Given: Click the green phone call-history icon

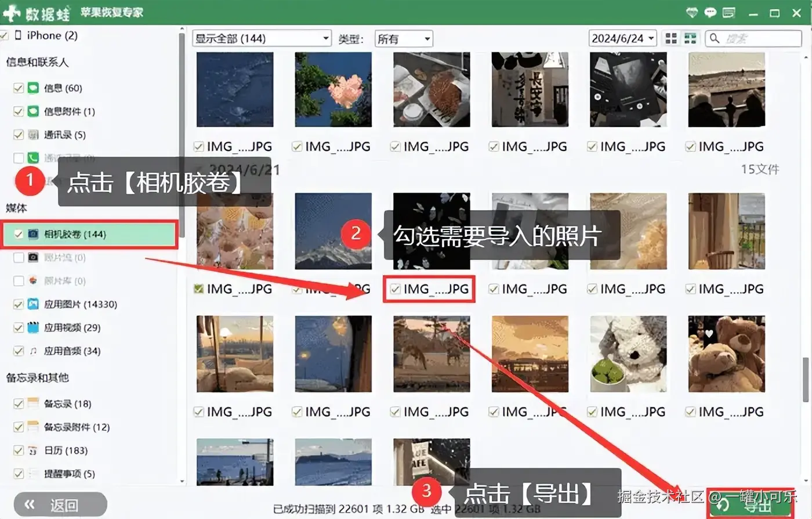Looking at the screenshot, I should click(x=34, y=157).
